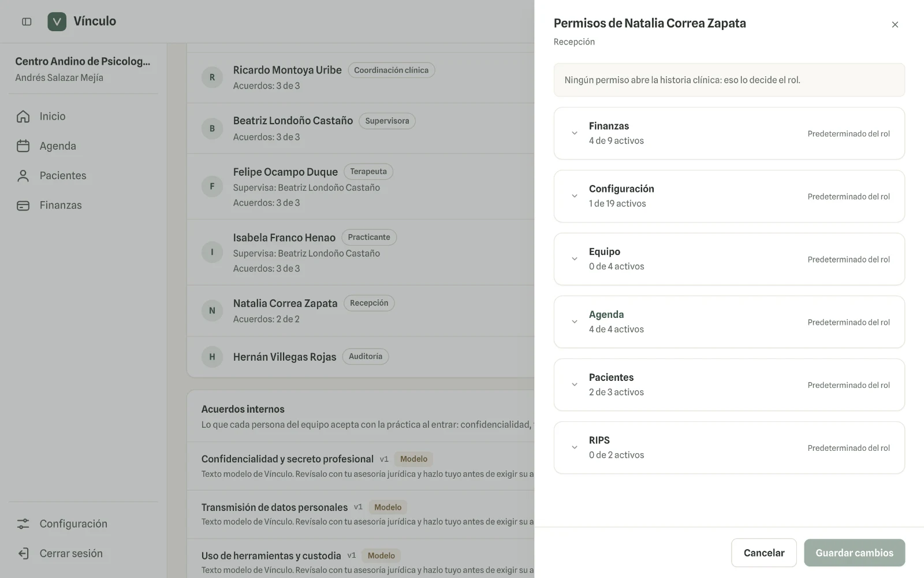Click the Recepción badge next to Natalia
This screenshot has height=578, width=924.
pyautogui.click(x=369, y=303)
